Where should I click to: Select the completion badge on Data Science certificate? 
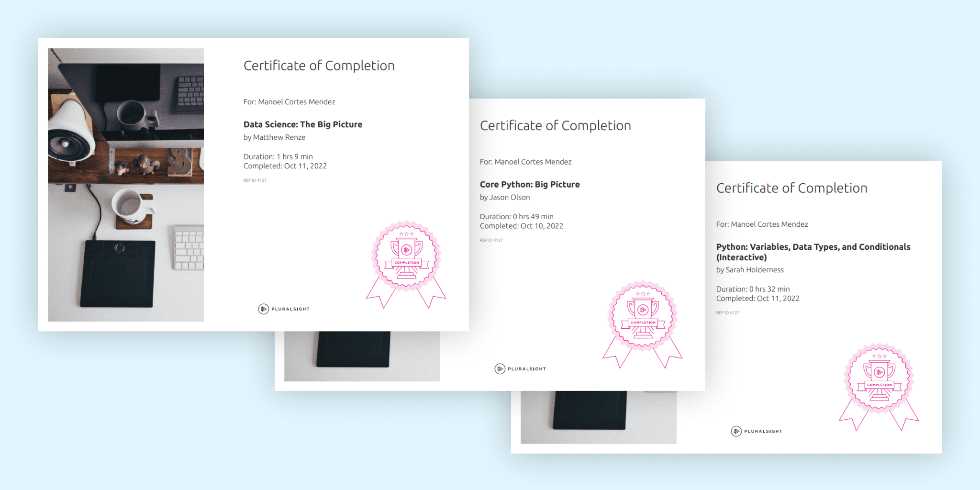tap(406, 262)
